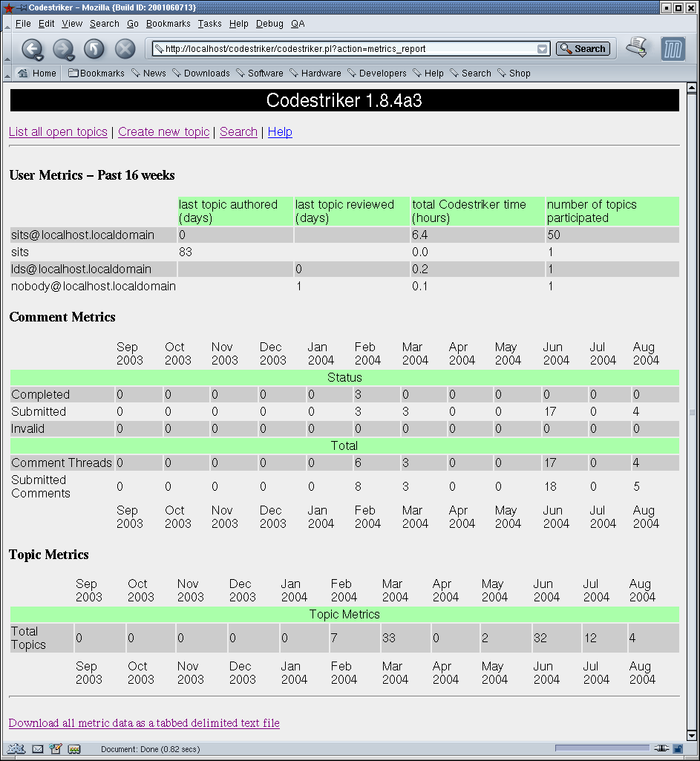Collapse the menu bar using its left grippy
Viewport: 700px width, 761px height.
(7, 24)
